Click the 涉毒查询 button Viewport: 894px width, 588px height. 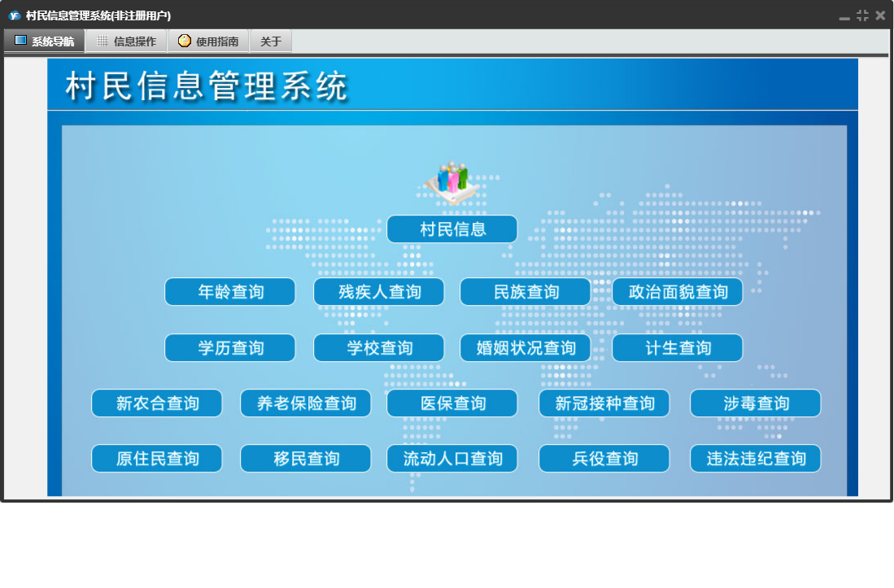coord(756,403)
